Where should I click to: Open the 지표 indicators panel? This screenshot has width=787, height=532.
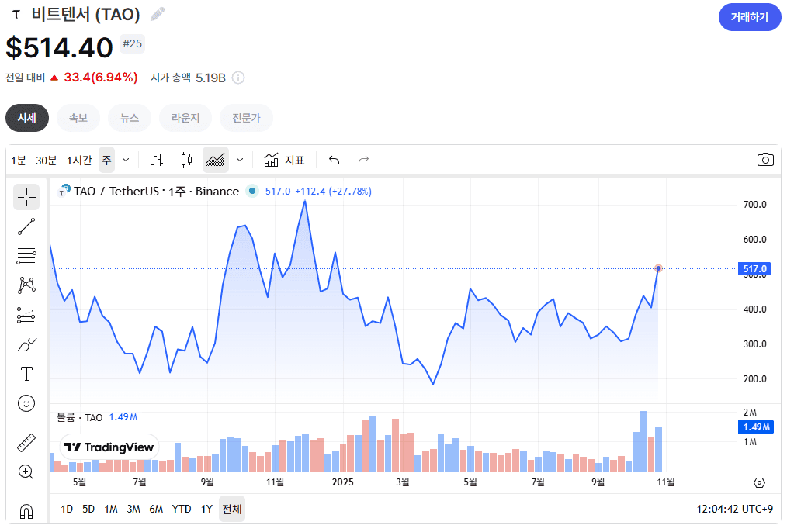click(x=285, y=160)
